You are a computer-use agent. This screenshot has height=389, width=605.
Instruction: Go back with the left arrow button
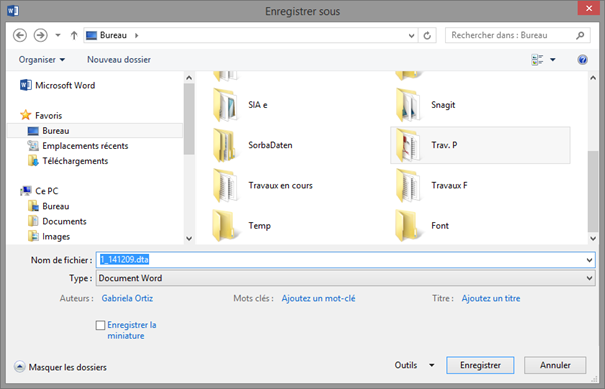[20, 36]
